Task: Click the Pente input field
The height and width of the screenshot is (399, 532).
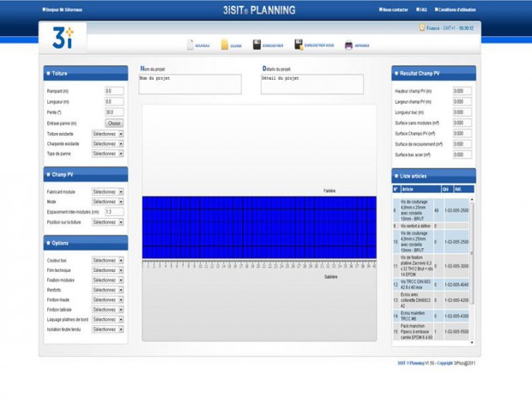Action: pos(114,112)
